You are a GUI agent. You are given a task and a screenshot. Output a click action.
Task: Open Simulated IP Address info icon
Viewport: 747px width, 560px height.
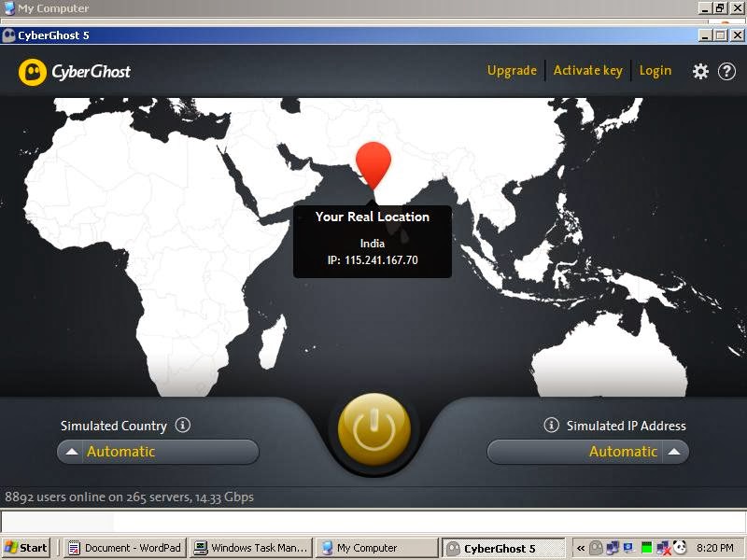tap(551, 425)
